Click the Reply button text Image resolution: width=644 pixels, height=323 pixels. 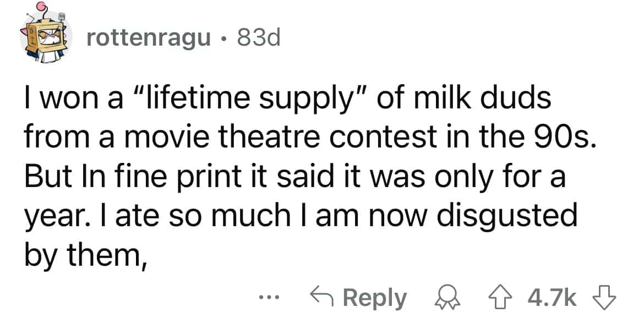pos(375,298)
